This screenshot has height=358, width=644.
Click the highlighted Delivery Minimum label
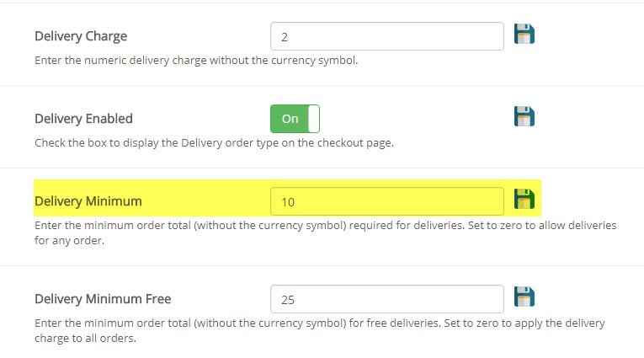click(88, 201)
